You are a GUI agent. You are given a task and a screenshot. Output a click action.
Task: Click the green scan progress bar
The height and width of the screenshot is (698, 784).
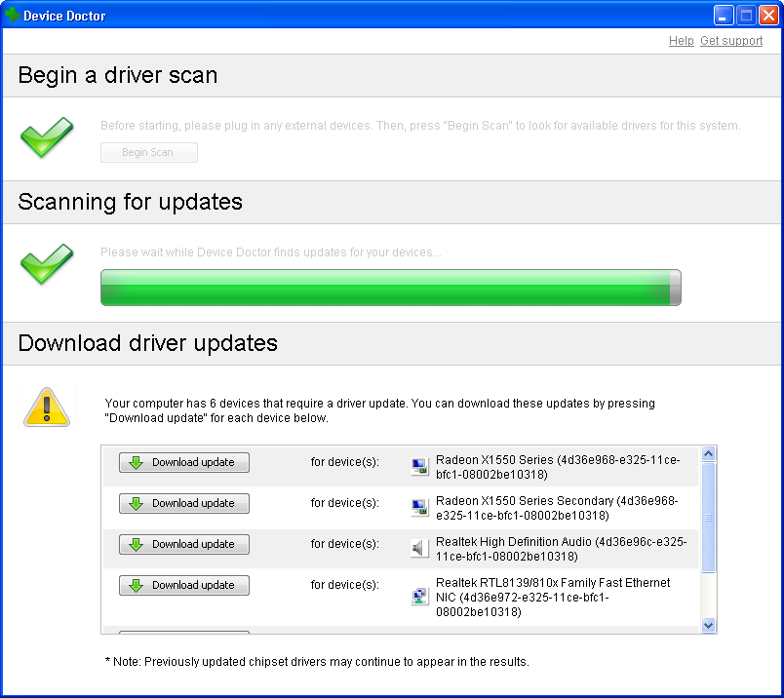(x=390, y=288)
